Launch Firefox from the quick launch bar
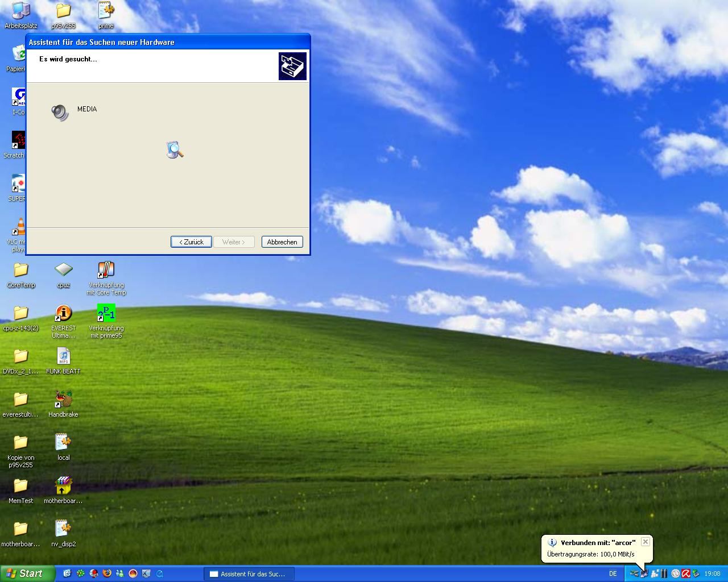Image resolution: width=728 pixels, height=582 pixels. tap(107, 573)
